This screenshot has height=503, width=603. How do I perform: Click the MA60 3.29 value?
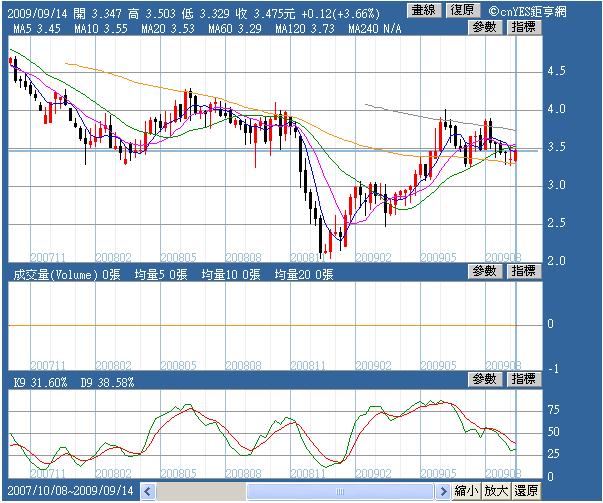click(x=235, y=29)
